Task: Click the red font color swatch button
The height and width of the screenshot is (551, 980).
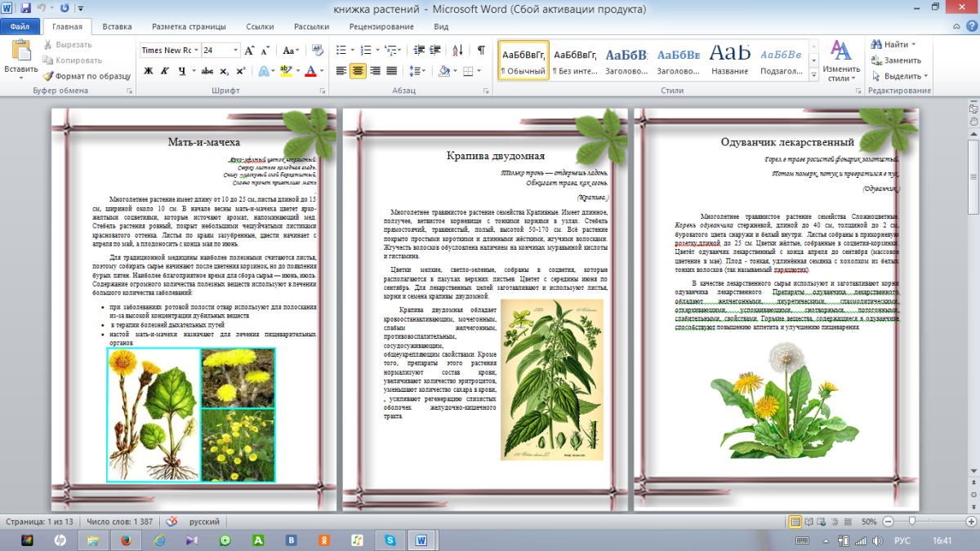Action: coord(310,71)
